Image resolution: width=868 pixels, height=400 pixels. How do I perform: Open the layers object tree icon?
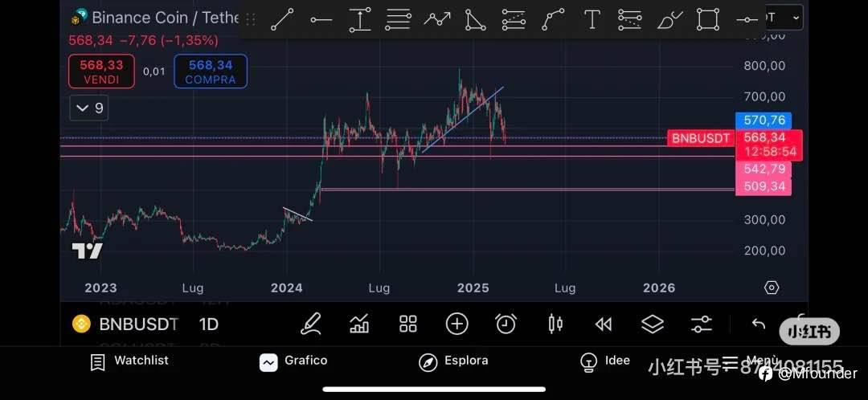[x=653, y=324]
